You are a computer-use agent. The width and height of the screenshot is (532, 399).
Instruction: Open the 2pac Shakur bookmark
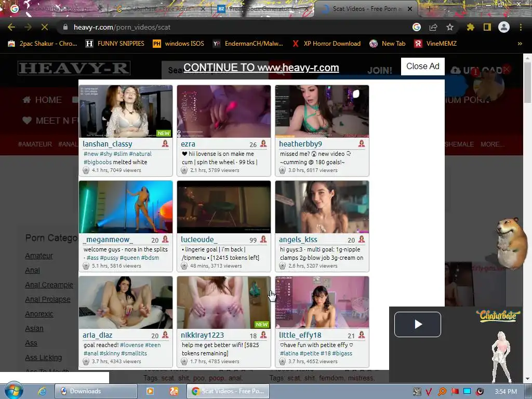(x=43, y=44)
